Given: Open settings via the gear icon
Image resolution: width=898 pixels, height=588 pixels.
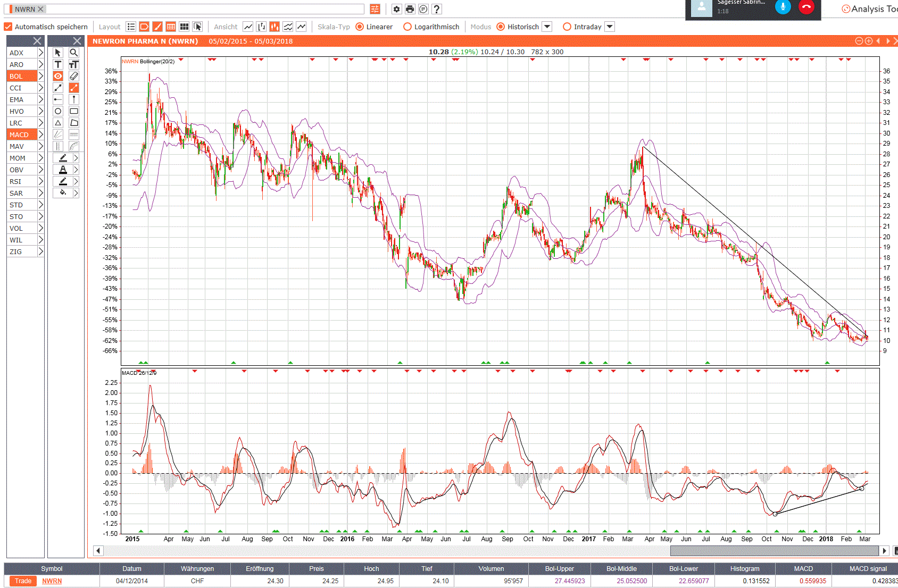Looking at the screenshot, I should click(396, 9).
